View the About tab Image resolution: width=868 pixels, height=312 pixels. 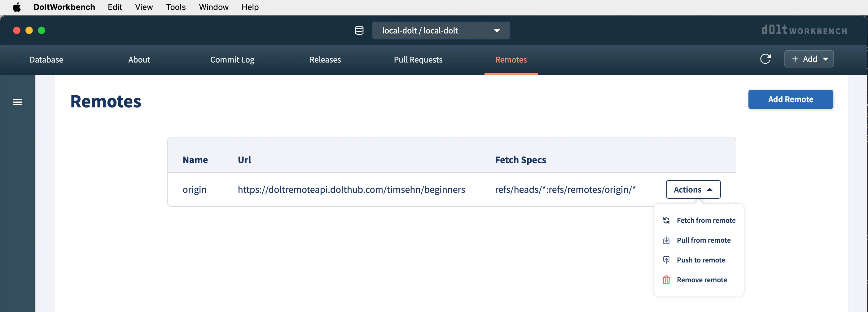139,60
